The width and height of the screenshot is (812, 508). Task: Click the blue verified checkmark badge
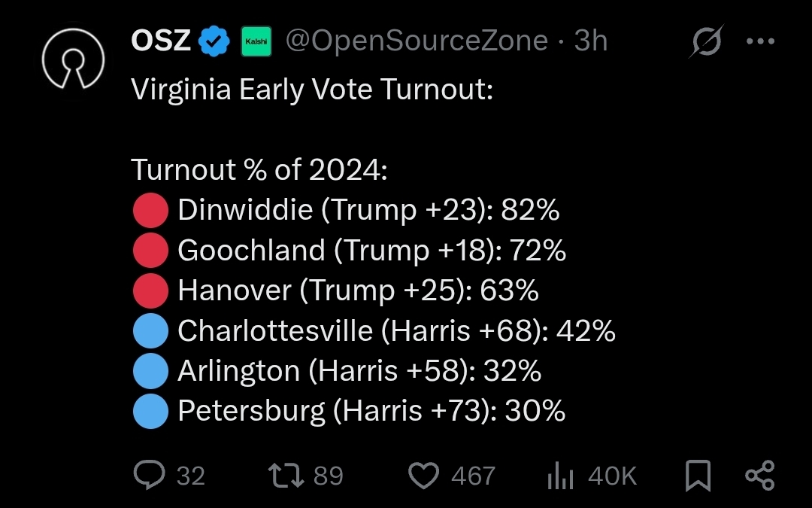(214, 41)
